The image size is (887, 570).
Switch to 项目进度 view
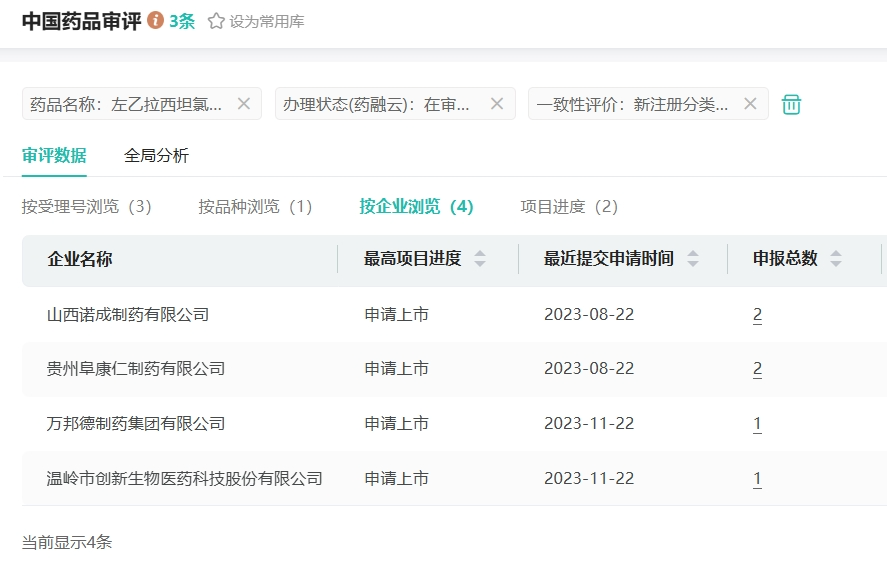pos(569,207)
